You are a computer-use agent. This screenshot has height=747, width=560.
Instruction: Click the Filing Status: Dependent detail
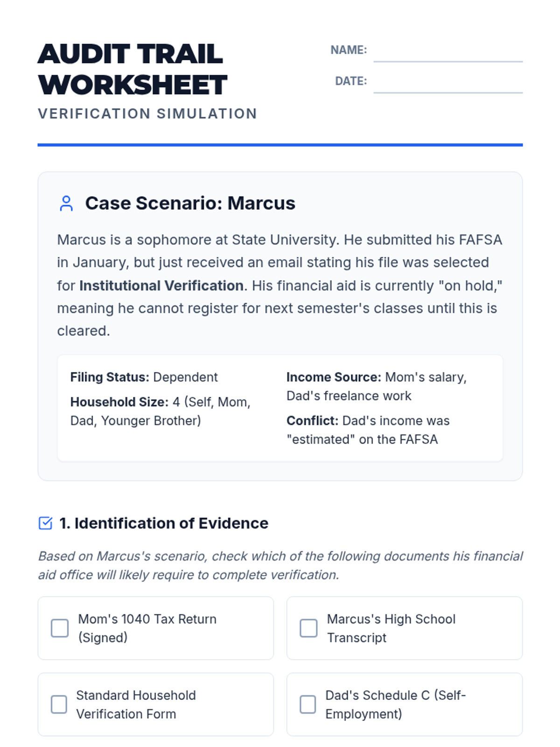144,377
